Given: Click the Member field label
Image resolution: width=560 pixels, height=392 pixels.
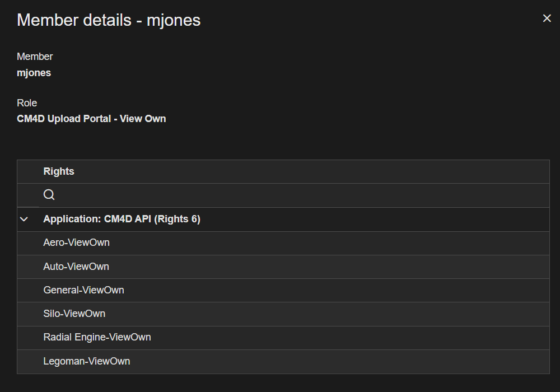Looking at the screenshot, I should [x=35, y=57].
